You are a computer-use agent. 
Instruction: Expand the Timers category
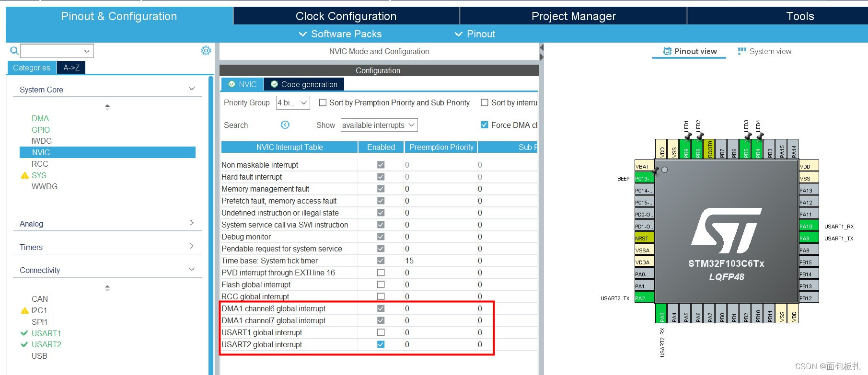pos(192,246)
